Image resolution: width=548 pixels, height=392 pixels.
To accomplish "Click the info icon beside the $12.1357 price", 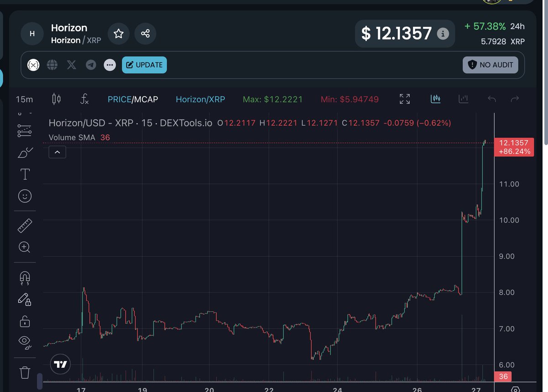I will [443, 33].
